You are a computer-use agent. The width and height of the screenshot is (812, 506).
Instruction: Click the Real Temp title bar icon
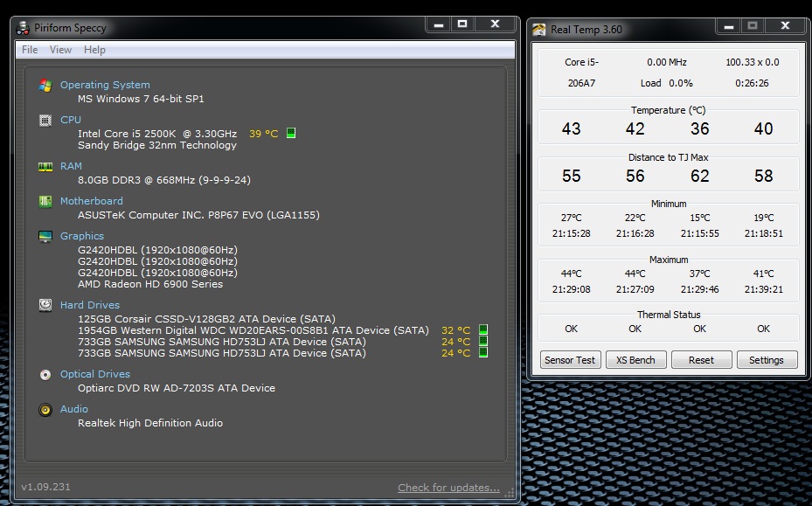tap(539, 30)
